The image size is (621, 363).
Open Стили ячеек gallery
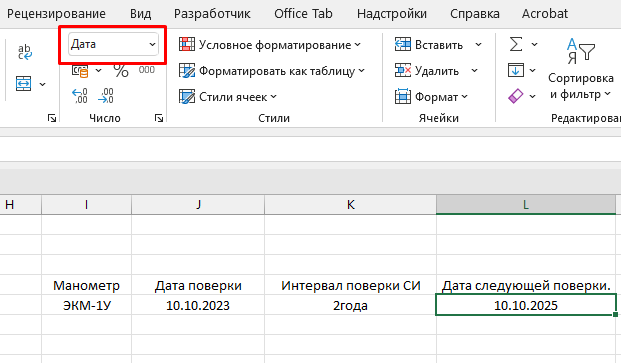click(x=228, y=97)
